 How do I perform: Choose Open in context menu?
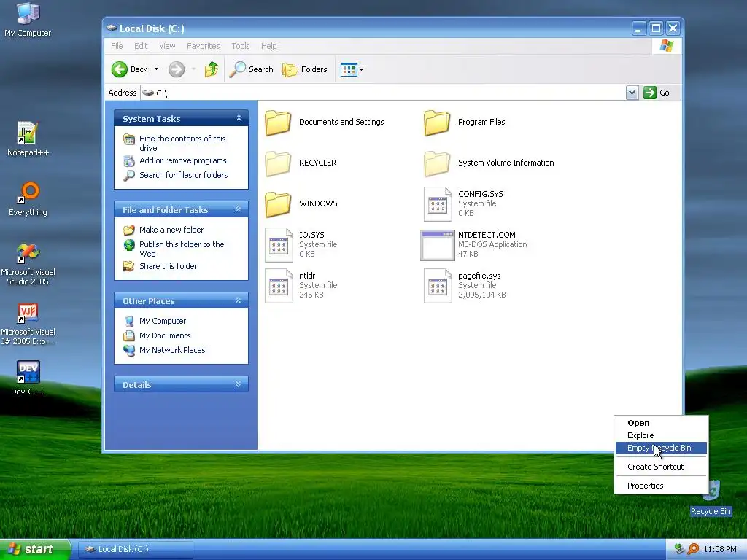coord(661,423)
